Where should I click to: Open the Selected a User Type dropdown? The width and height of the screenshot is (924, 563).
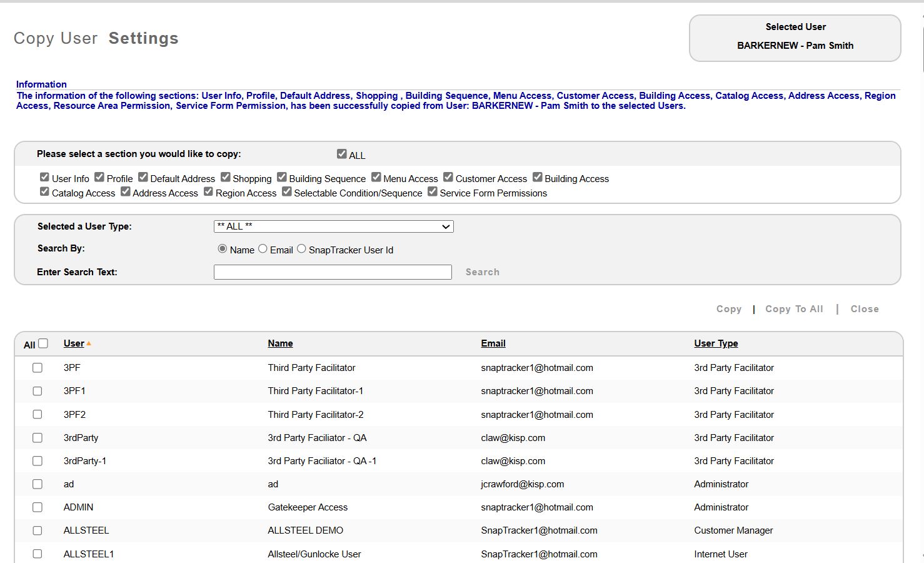pyautogui.click(x=333, y=226)
